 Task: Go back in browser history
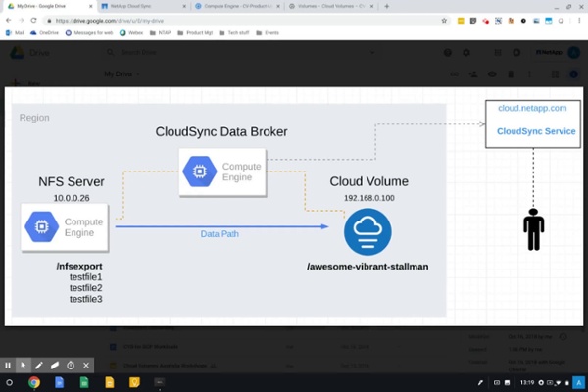(9, 21)
